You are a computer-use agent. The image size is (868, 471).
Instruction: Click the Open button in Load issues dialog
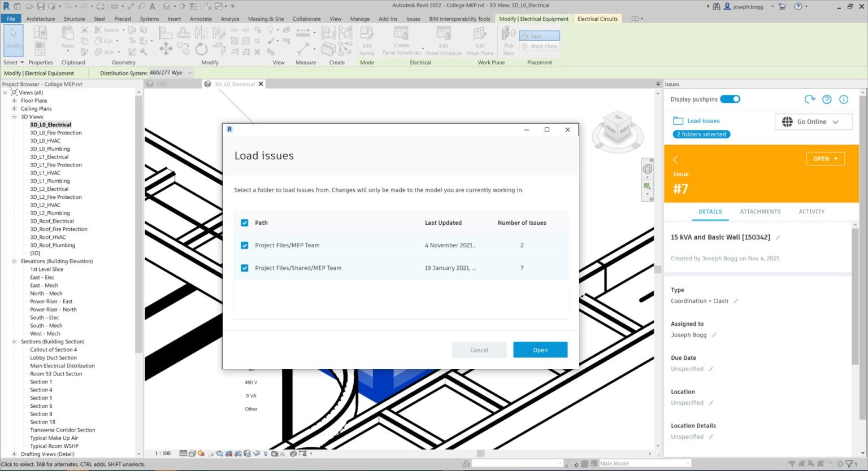pyautogui.click(x=540, y=350)
